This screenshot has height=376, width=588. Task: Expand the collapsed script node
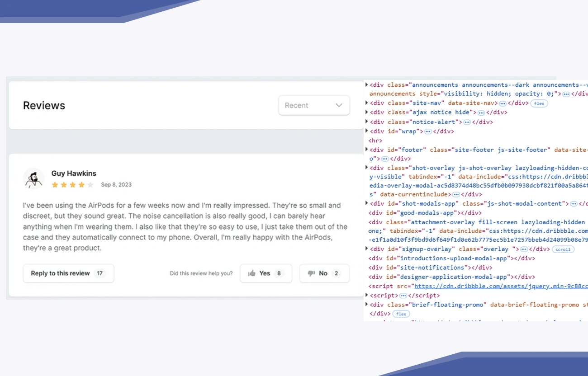click(366, 295)
